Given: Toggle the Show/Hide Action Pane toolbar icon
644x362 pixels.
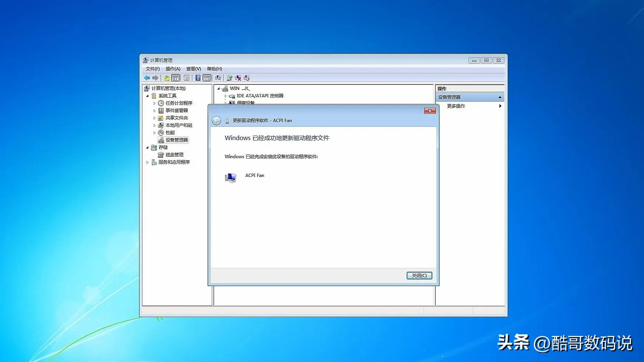Looking at the screenshot, I should 207,78.
